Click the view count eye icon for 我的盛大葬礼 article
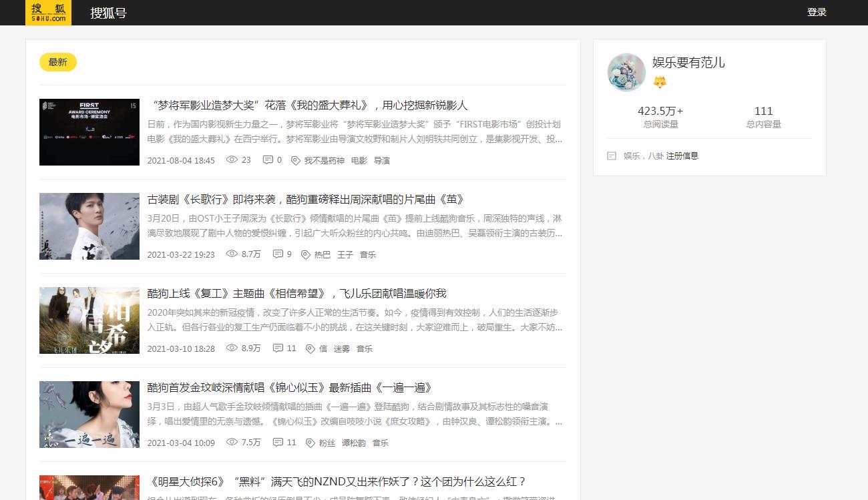 (232, 160)
